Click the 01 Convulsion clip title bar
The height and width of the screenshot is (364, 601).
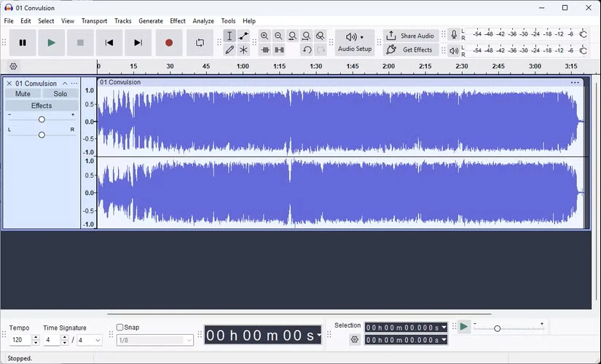point(340,82)
